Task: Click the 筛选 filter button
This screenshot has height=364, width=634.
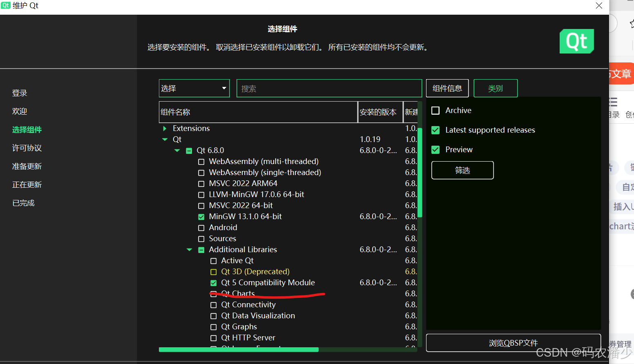Action: (x=462, y=170)
